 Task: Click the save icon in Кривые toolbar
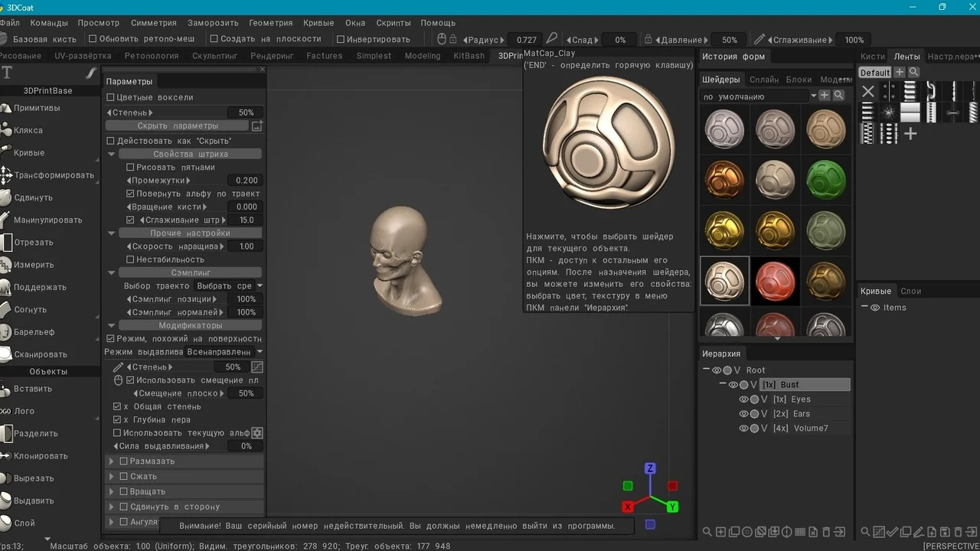[x=945, y=532]
